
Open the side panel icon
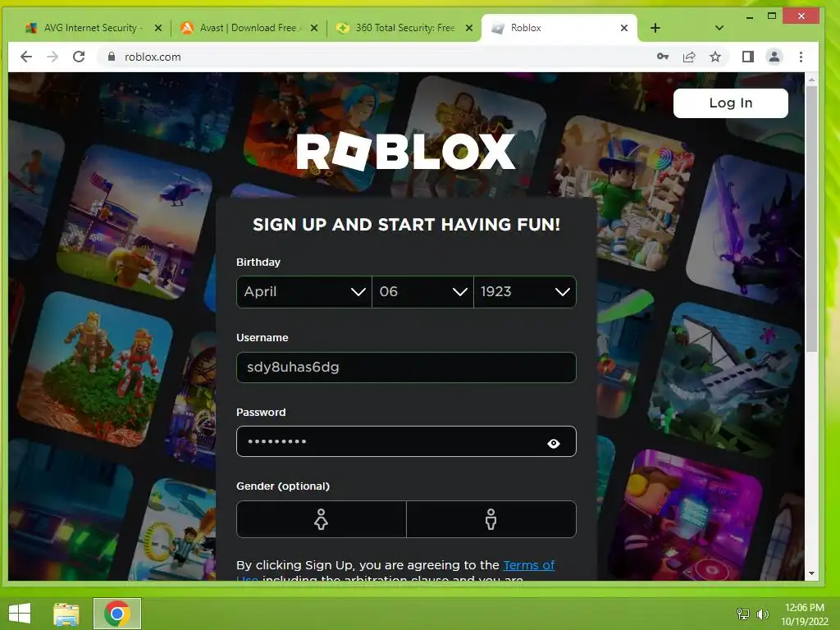click(748, 57)
